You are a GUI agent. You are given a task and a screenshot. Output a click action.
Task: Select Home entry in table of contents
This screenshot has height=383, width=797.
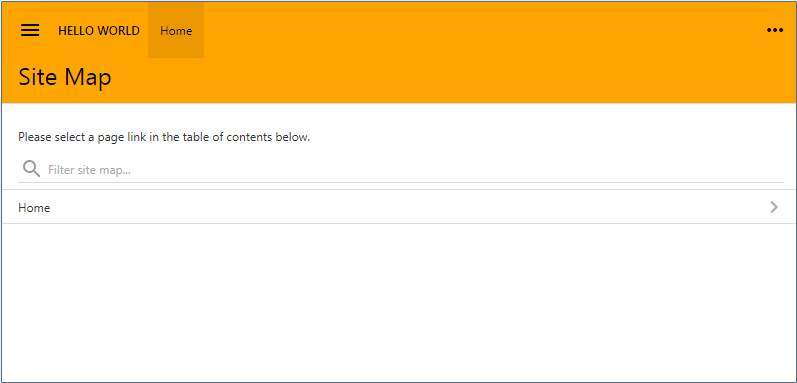point(398,207)
